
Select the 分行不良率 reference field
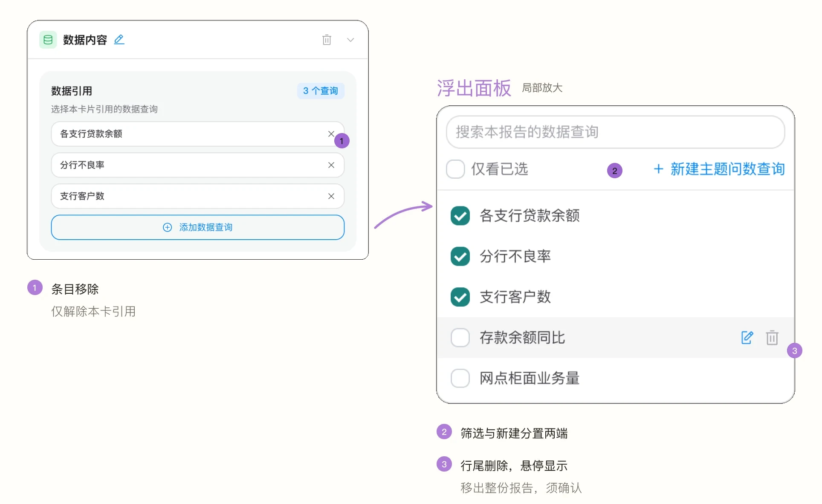[x=198, y=165]
